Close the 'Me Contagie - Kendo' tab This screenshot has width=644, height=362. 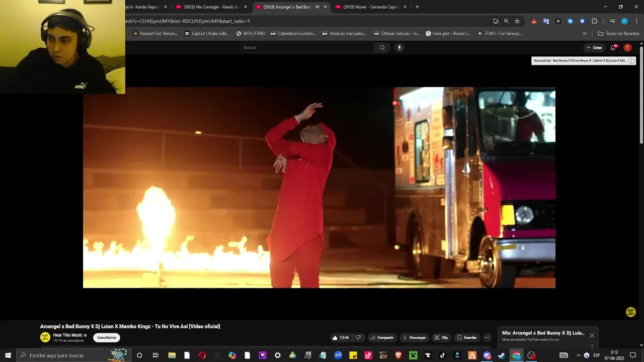[x=246, y=7]
